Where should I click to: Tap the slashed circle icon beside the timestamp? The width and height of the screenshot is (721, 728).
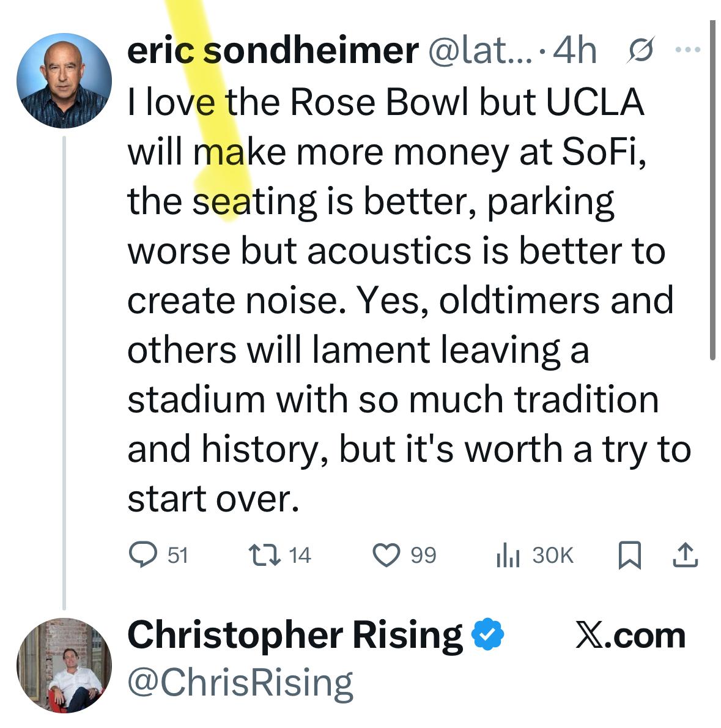pos(640,49)
